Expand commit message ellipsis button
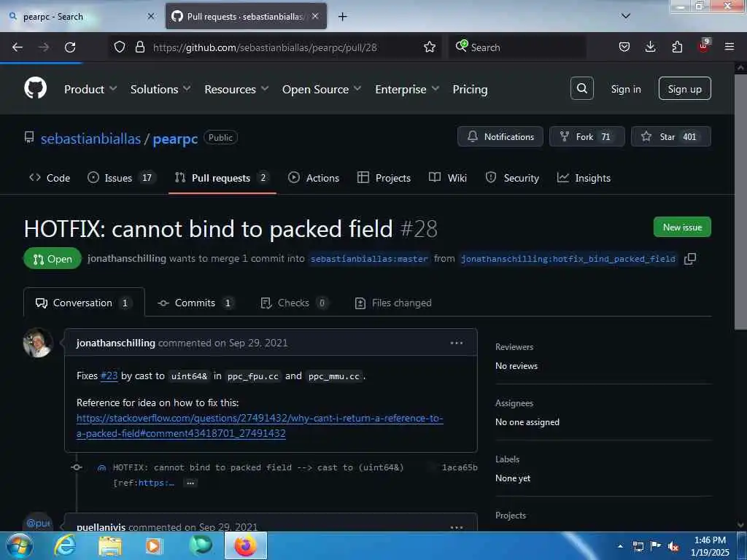Image resolution: width=747 pixels, height=560 pixels. [190, 483]
